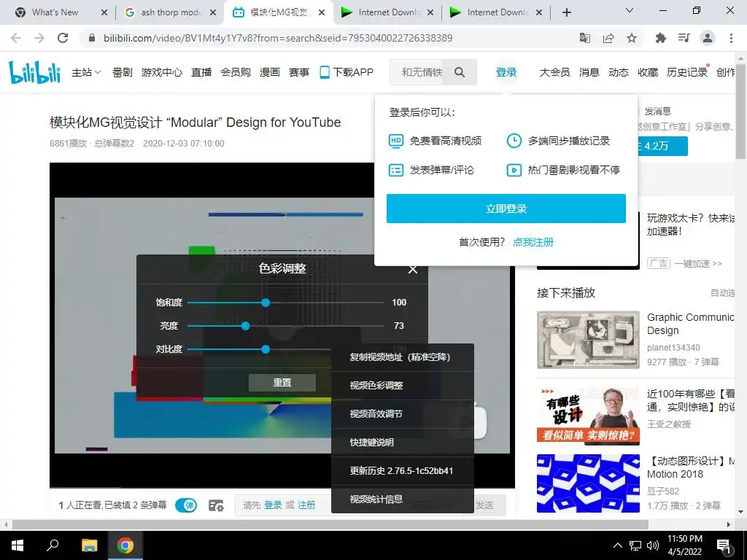Open 游戏中心 in the navigation bar
This screenshot has height=560, width=747.
(x=161, y=72)
